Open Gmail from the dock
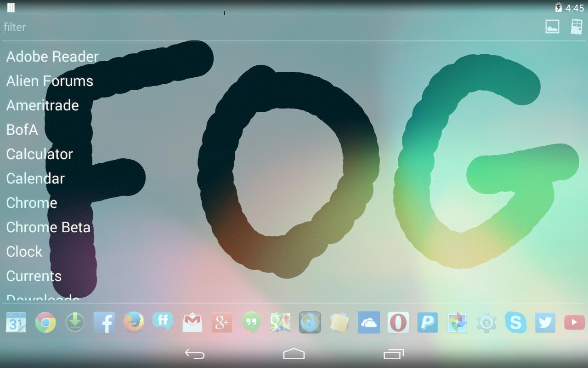 coord(192,322)
